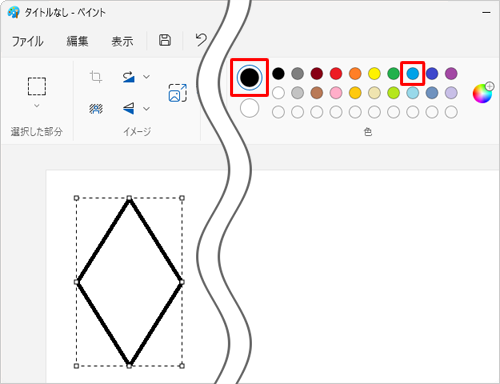Open the edit colors rainbow wheel
The height and width of the screenshot is (384, 500).
pyautogui.click(x=482, y=93)
